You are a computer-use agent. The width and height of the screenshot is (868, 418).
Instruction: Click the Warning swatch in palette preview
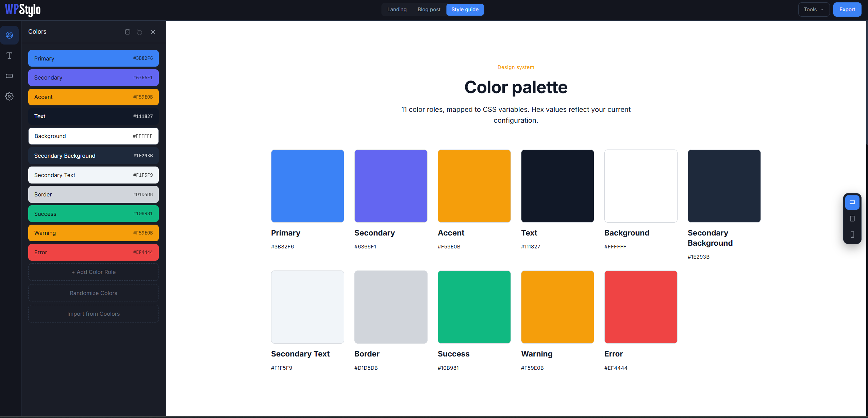point(557,307)
